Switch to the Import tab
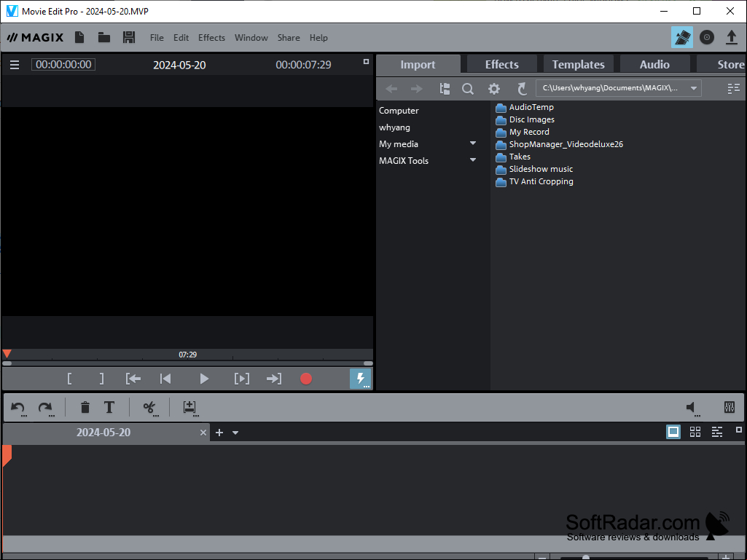 coord(418,65)
